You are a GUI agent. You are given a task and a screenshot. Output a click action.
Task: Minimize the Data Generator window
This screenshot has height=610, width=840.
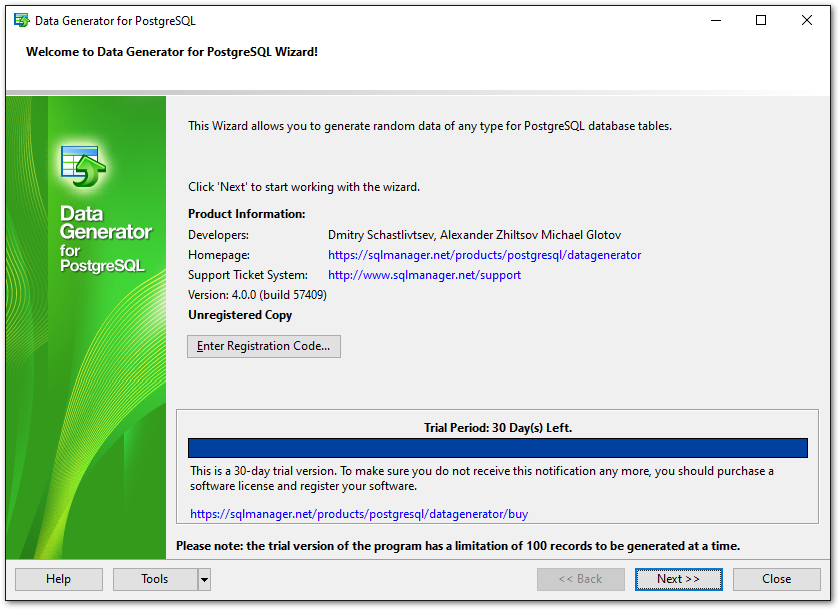pyautogui.click(x=716, y=20)
